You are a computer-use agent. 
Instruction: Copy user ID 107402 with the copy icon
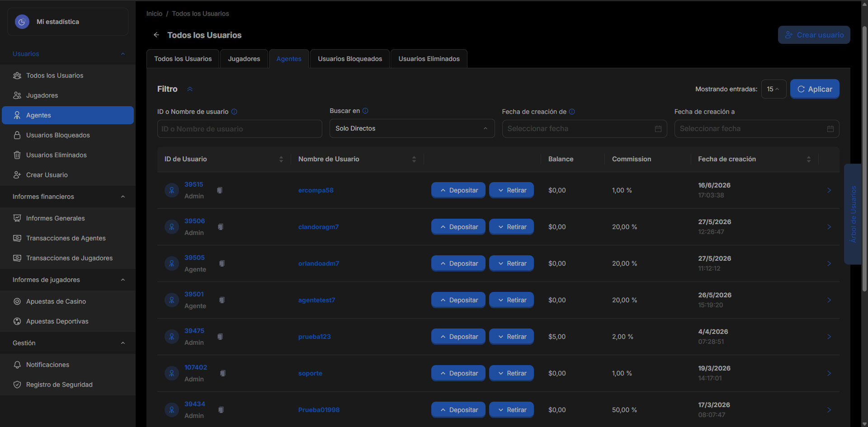pos(223,373)
